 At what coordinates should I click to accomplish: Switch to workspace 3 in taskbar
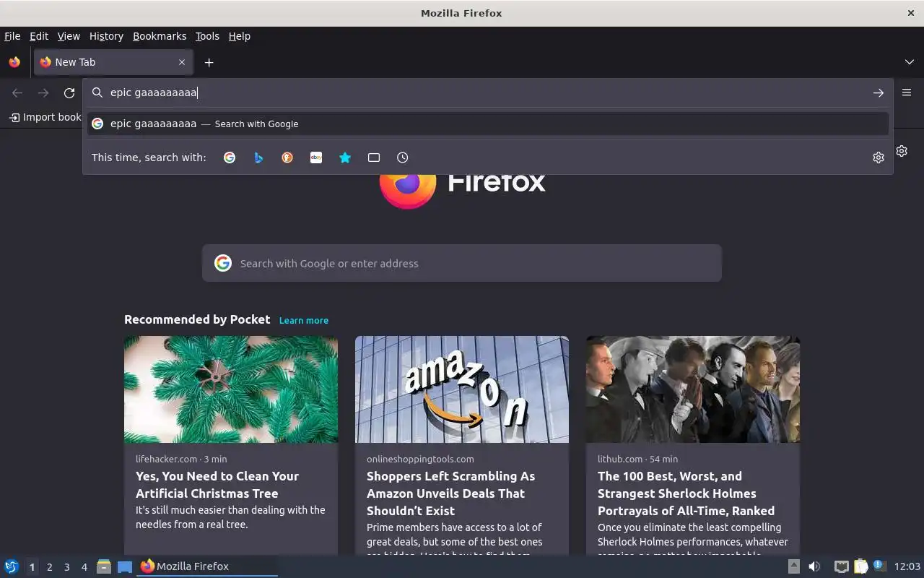(x=66, y=567)
